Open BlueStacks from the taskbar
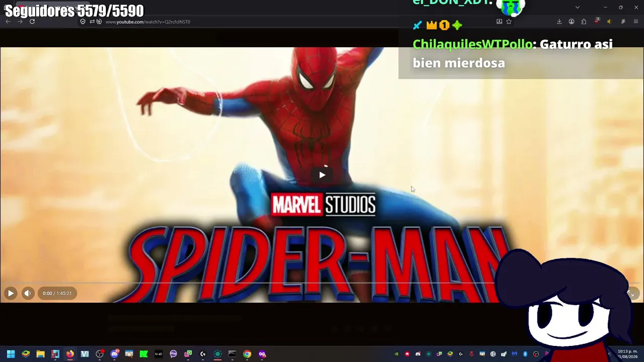 (x=26, y=354)
